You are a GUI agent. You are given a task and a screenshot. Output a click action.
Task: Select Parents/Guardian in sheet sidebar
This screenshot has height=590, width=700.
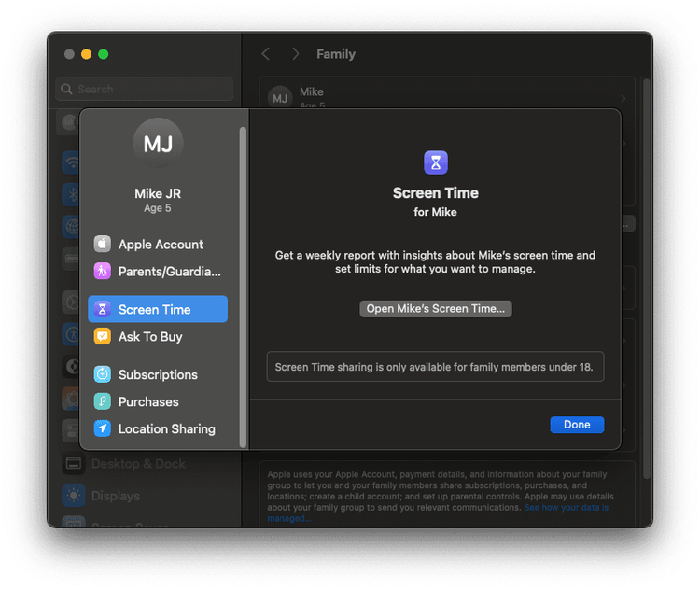[x=158, y=271]
